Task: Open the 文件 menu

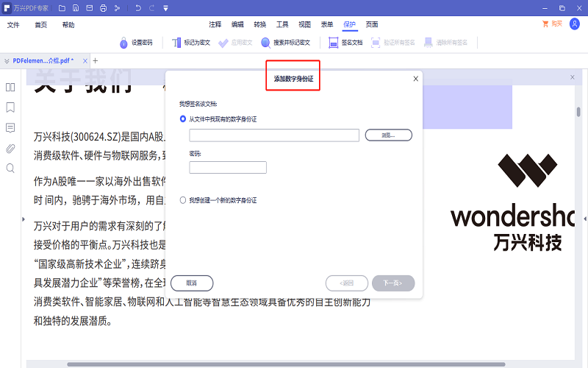Action: click(13, 24)
